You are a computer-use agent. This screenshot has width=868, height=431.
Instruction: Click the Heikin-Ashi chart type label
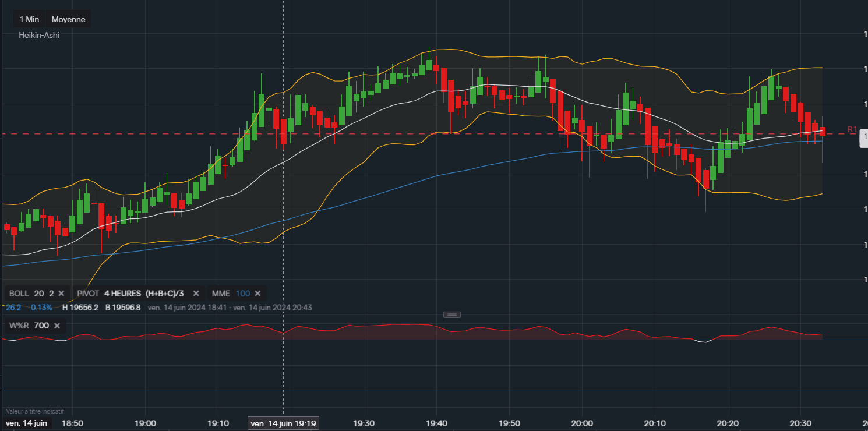click(39, 35)
